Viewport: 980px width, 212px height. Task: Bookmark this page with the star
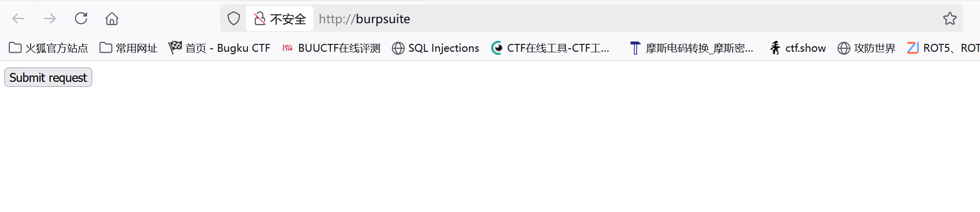[x=949, y=19]
